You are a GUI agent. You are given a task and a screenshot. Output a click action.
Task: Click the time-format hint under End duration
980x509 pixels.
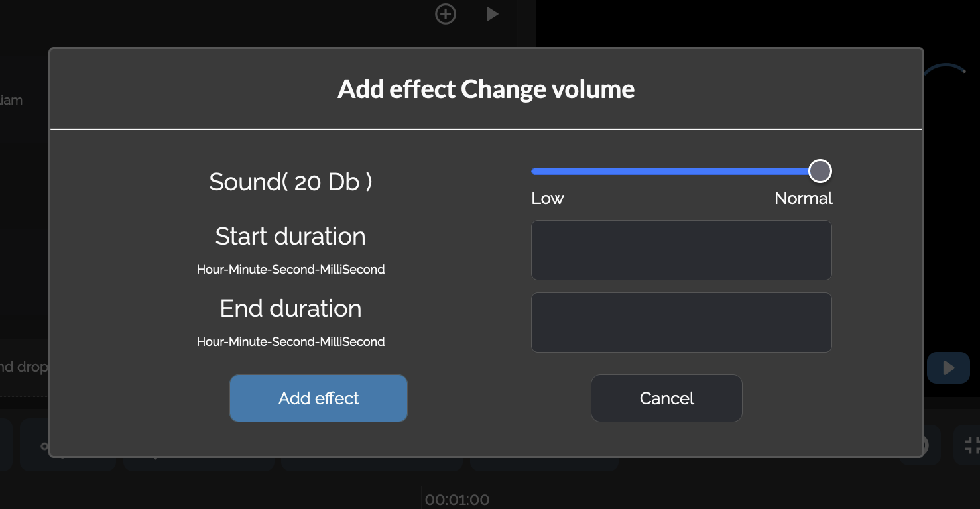pos(290,342)
